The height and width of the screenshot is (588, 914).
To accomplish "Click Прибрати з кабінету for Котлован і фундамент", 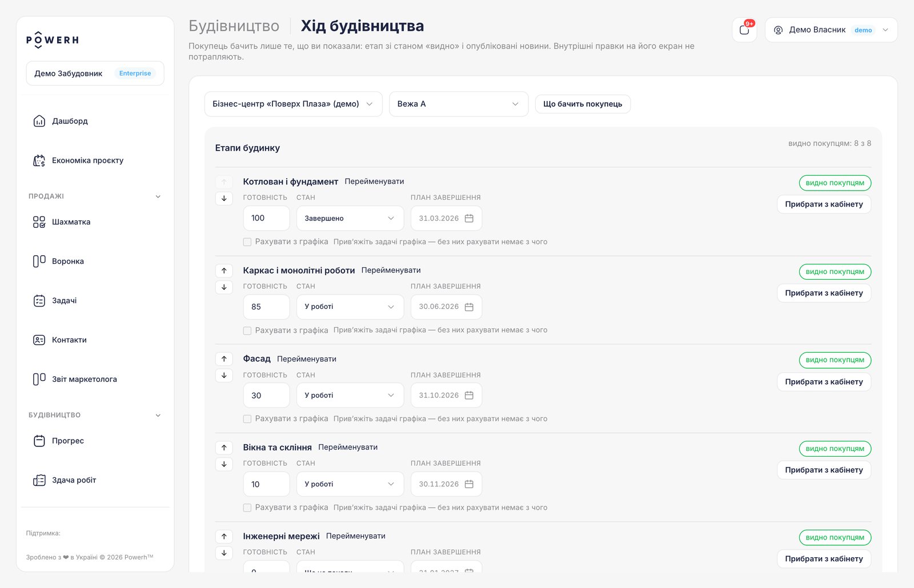I will (x=824, y=204).
